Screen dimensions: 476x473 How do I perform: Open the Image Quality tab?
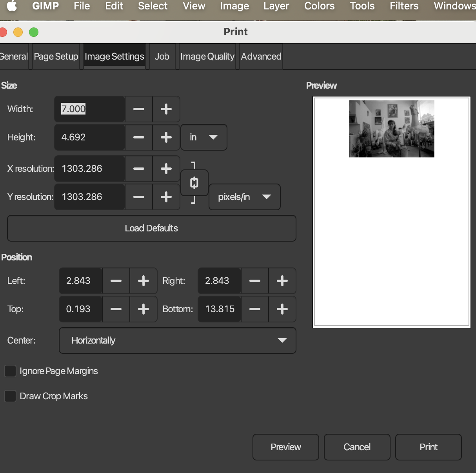[207, 56]
